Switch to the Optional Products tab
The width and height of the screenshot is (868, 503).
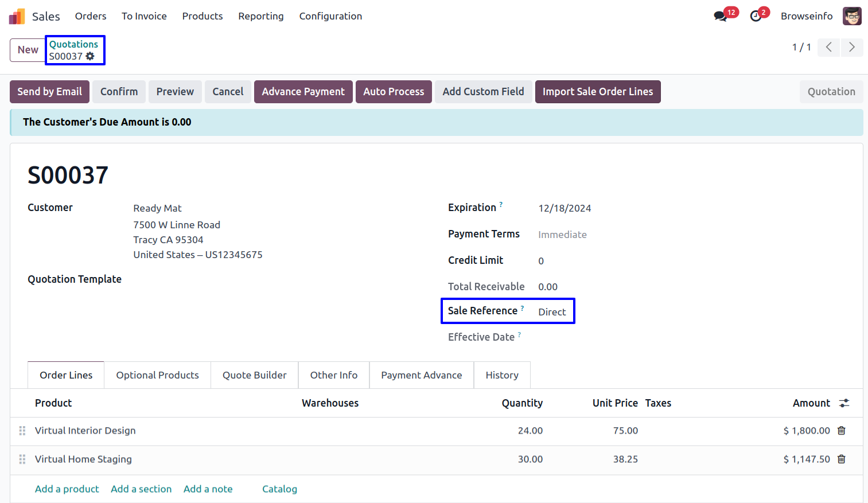157,375
